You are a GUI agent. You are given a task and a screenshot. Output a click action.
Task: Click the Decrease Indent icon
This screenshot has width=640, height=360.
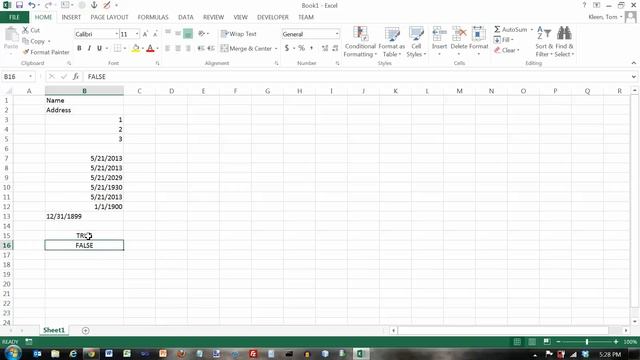click(200, 49)
